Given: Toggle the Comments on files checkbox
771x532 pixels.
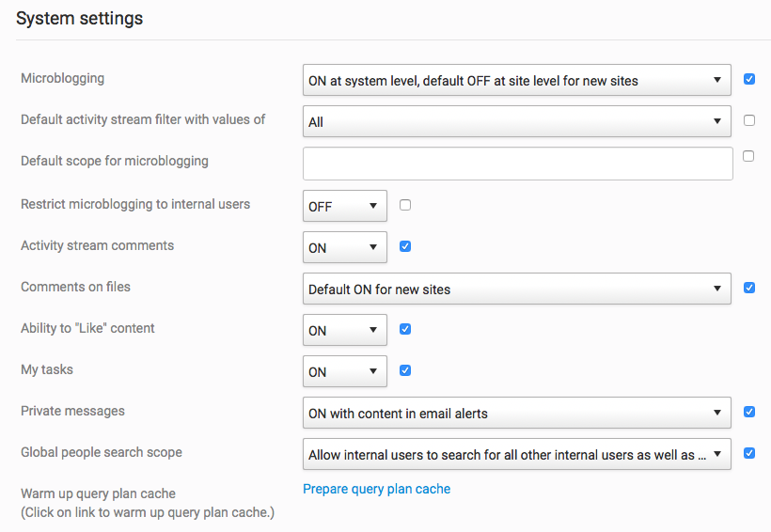Looking at the screenshot, I should click(749, 288).
